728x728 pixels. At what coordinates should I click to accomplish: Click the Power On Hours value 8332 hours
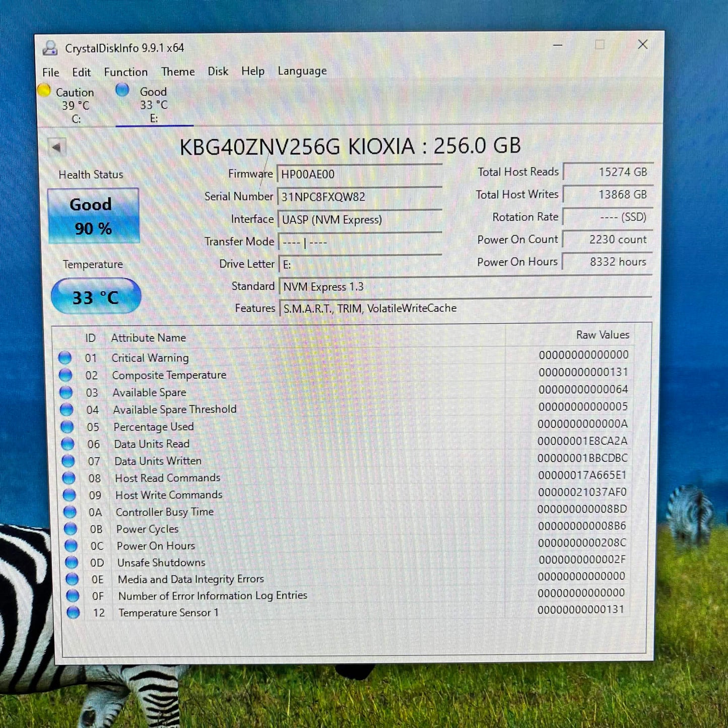[607, 262]
